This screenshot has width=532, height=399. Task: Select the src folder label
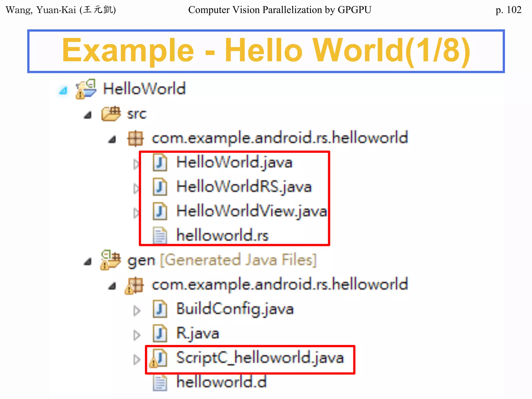(137, 114)
